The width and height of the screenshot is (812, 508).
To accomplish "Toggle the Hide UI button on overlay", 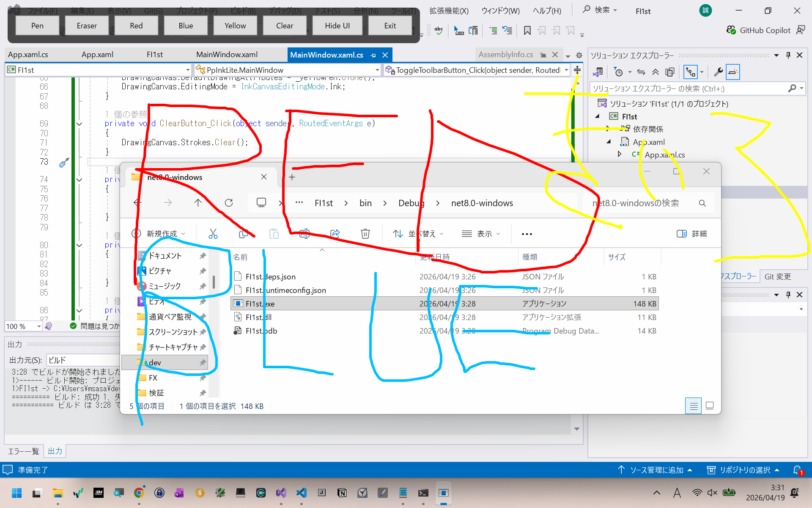I will 337,26.
